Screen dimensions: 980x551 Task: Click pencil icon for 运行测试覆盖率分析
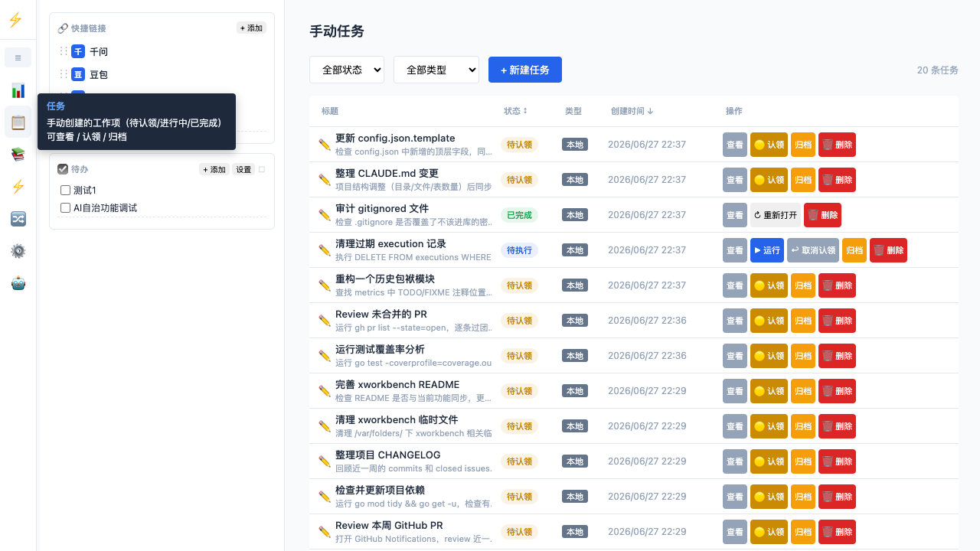coord(325,356)
